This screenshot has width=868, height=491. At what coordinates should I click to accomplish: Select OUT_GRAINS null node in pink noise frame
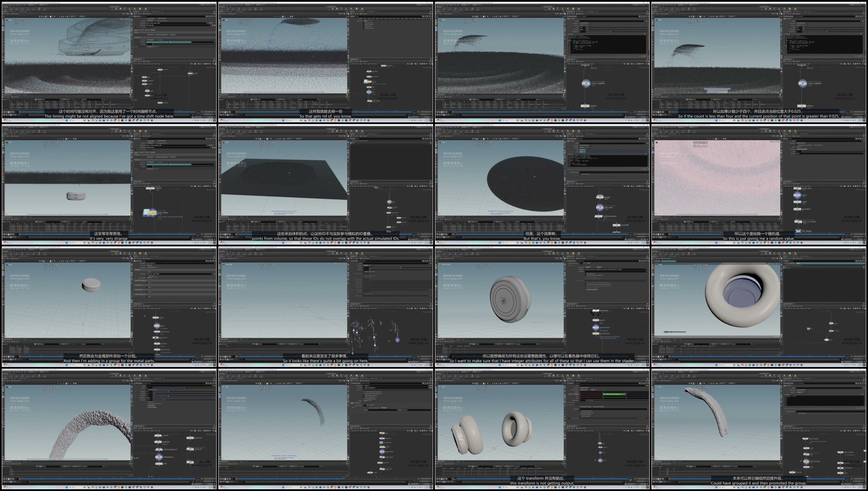(798, 231)
